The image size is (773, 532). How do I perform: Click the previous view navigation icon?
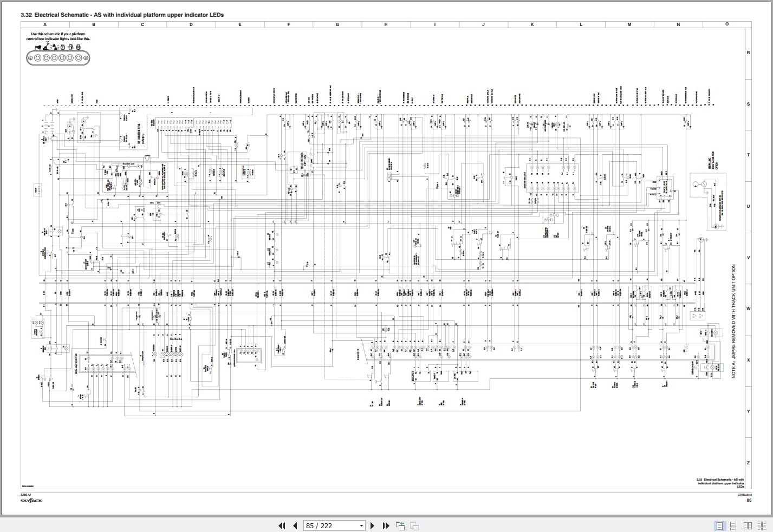[x=400, y=526]
